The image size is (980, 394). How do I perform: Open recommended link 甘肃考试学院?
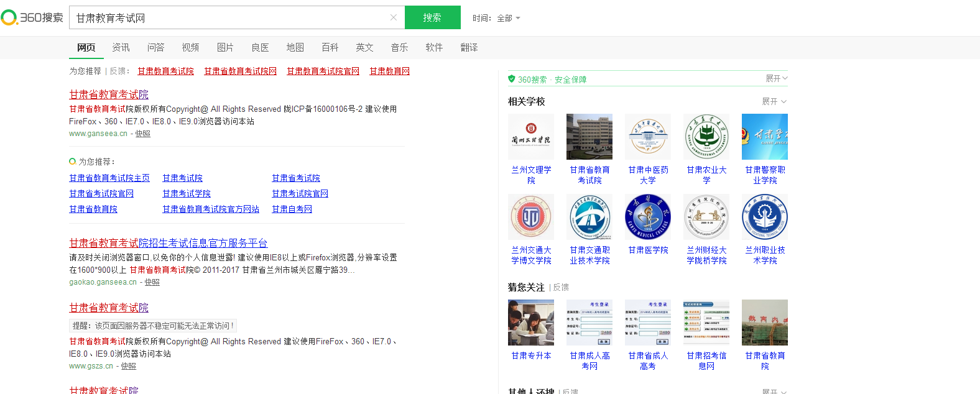[x=187, y=193]
